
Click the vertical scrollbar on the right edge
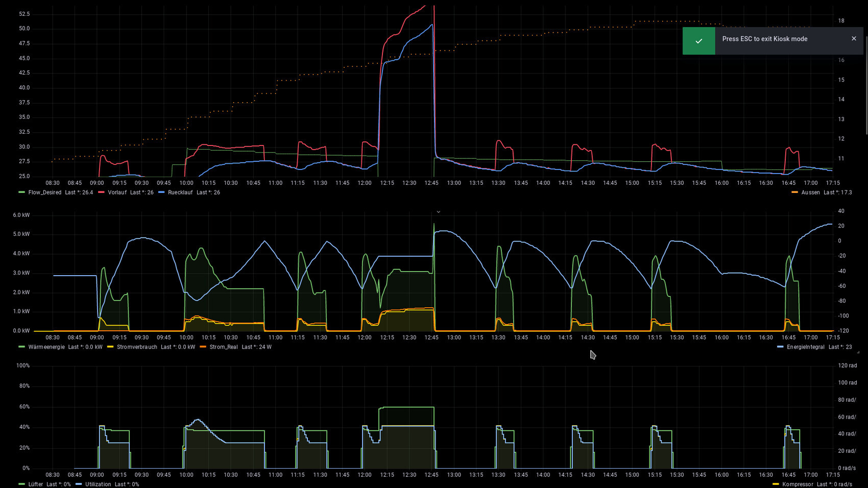point(865,66)
